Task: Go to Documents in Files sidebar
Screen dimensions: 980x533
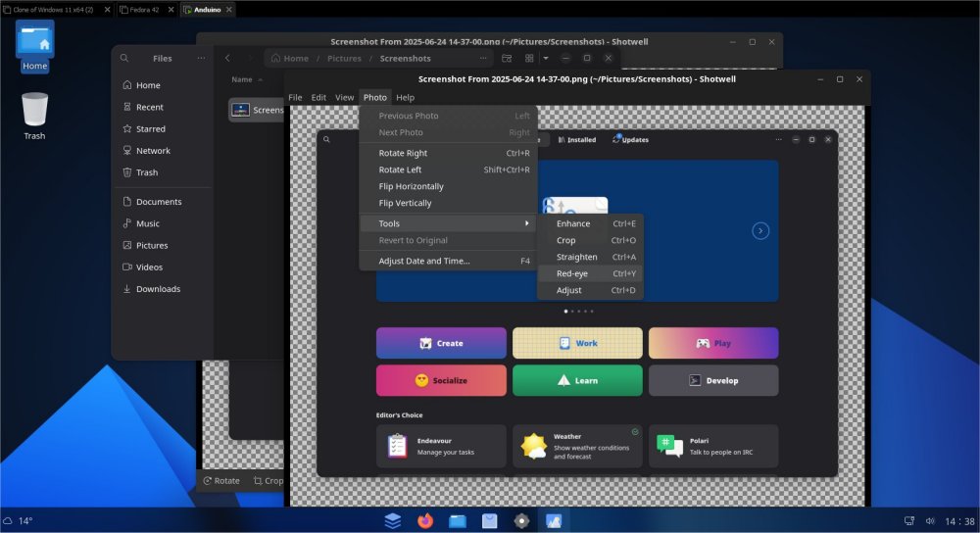Action: coord(158,202)
